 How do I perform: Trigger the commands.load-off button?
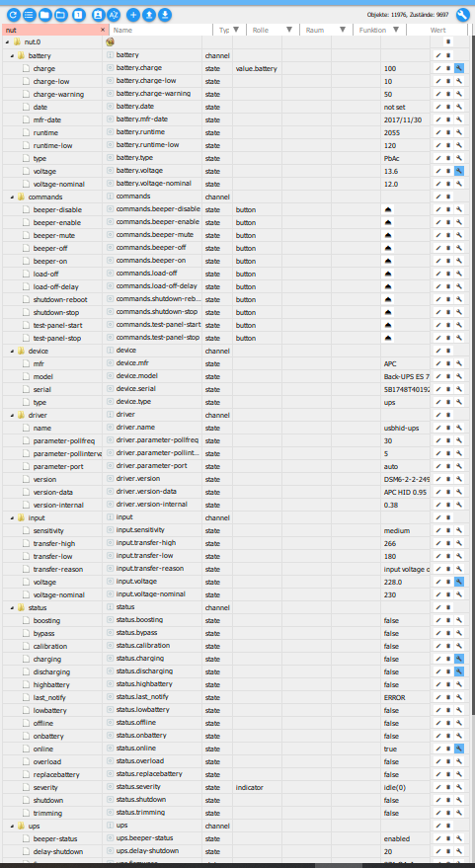tap(388, 274)
